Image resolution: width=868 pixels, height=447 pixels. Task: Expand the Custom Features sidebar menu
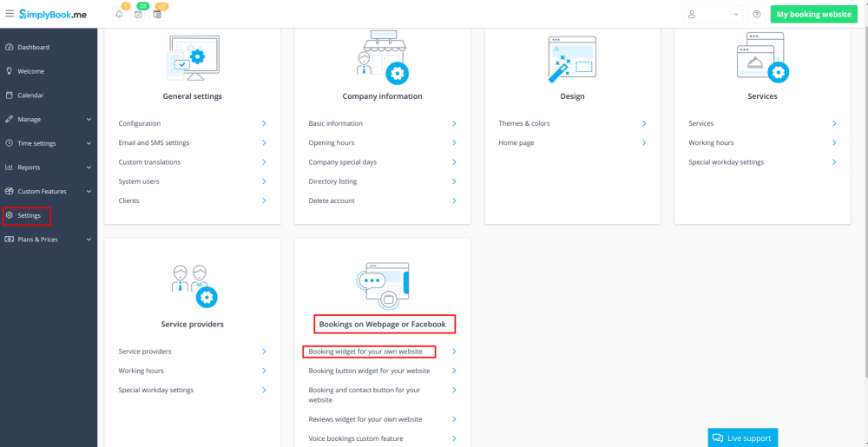49,191
